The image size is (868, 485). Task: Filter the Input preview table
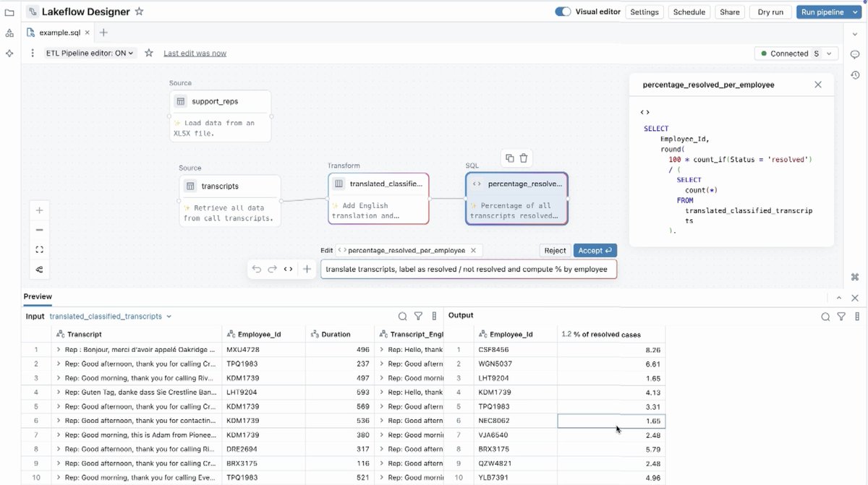(x=418, y=316)
